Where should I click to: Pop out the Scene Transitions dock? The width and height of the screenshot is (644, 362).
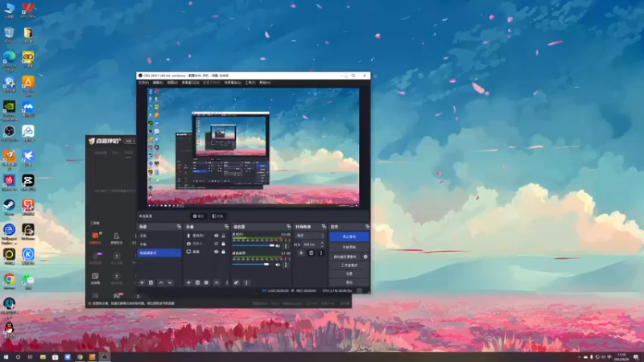(324, 227)
